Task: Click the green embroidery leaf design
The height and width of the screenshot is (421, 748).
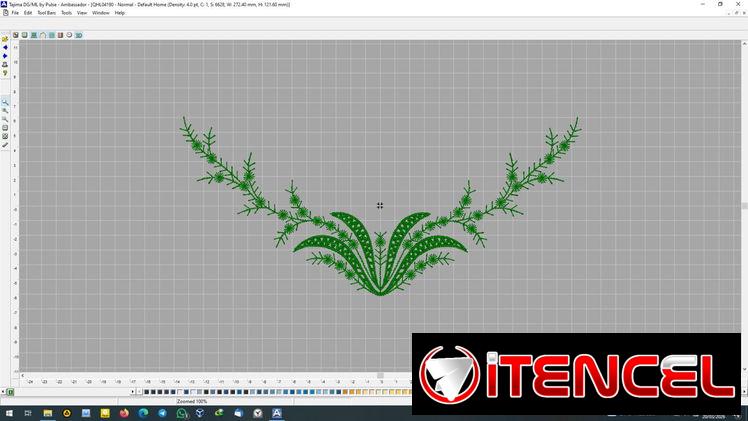Action: (380, 206)
